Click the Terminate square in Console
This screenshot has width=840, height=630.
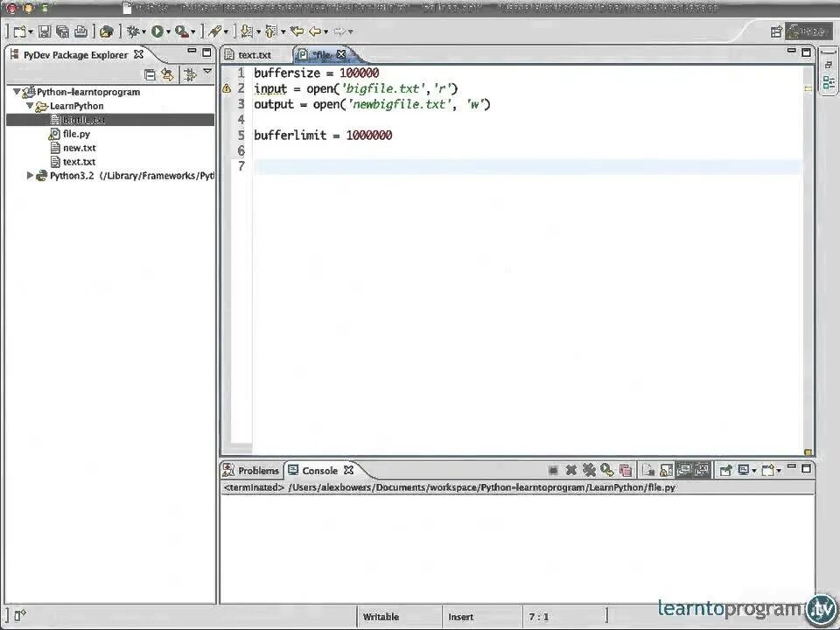pyautogui.click(x=553, y=471)
